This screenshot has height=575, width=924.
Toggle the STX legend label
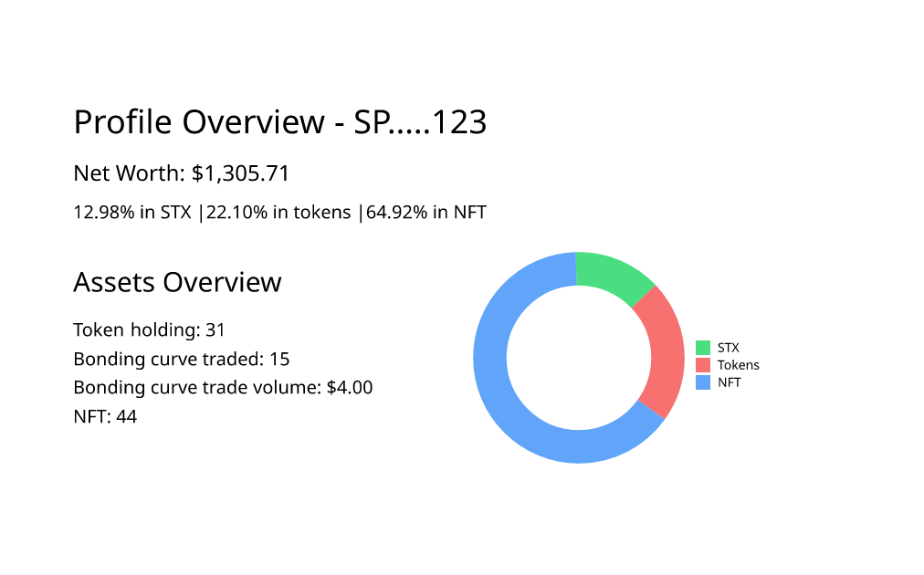coord(729,348)
